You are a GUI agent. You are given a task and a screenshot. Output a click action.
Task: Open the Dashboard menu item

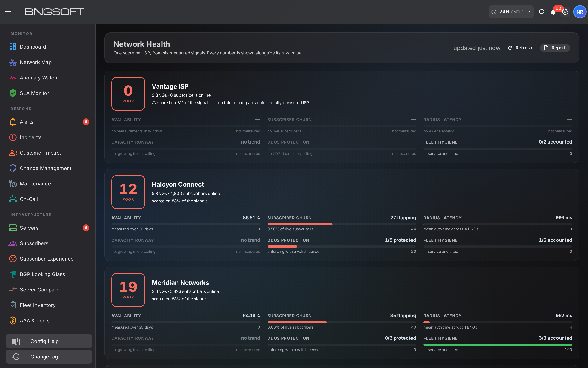pyautogui.click(x=48, y=47)
